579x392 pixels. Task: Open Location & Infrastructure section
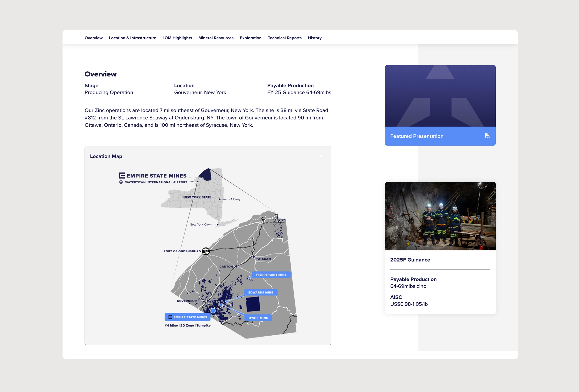[133, 38]
